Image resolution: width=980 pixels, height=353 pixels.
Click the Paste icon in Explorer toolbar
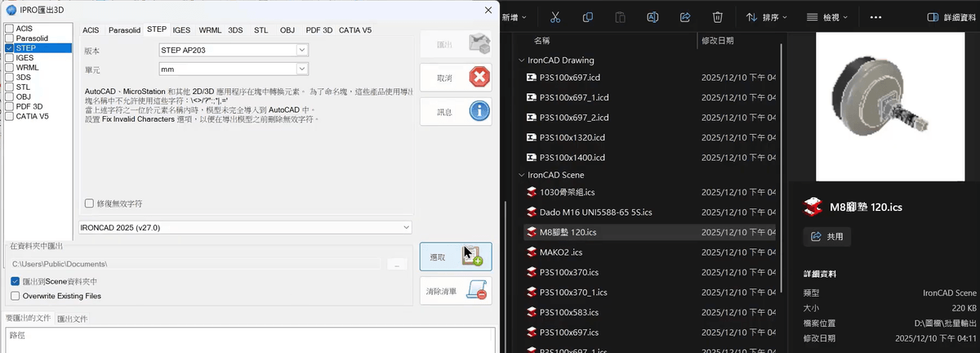[620, 16]
